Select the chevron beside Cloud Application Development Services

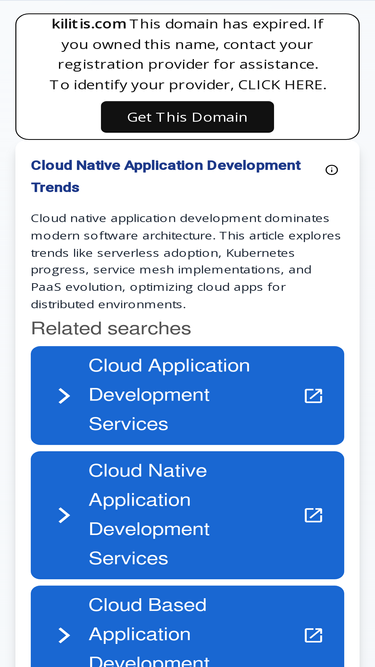(x=64, y=396)
